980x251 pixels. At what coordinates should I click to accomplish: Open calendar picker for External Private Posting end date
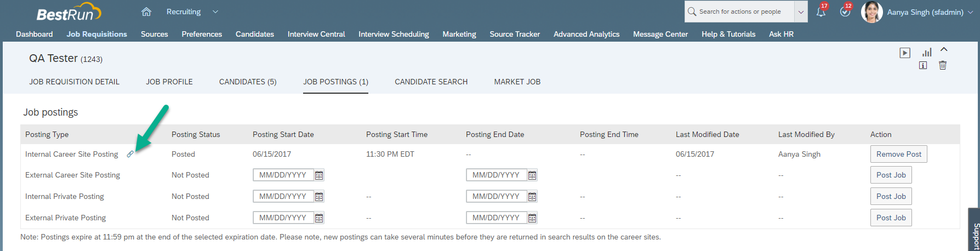coord(532,218)
